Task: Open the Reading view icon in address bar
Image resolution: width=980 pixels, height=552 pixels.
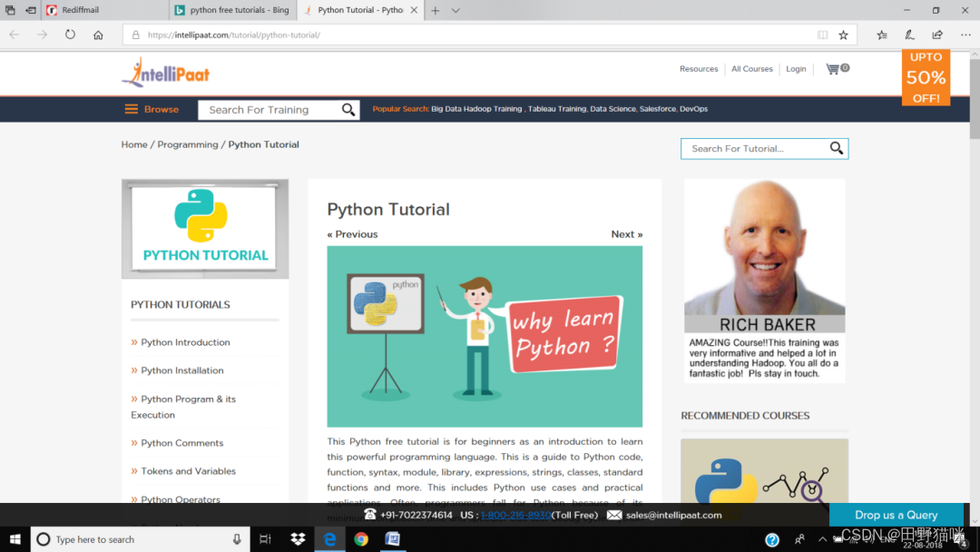Action: pos(822,35)
